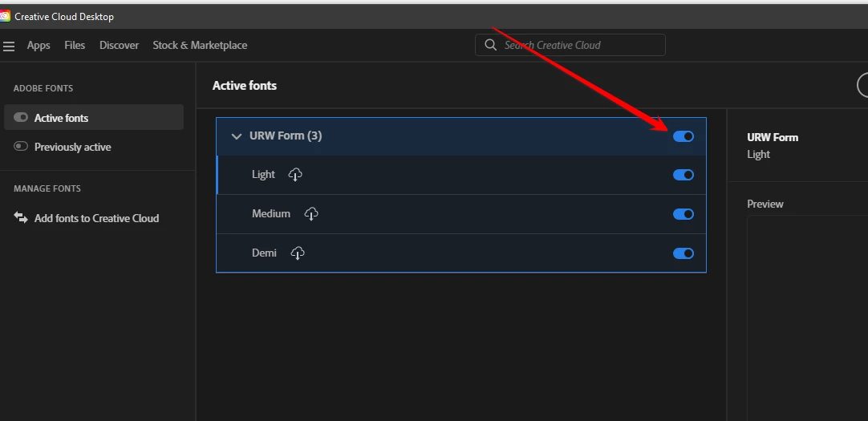Click the URW Form (3) family title
Screen dimensions: 868x421
tap(286, 136)
